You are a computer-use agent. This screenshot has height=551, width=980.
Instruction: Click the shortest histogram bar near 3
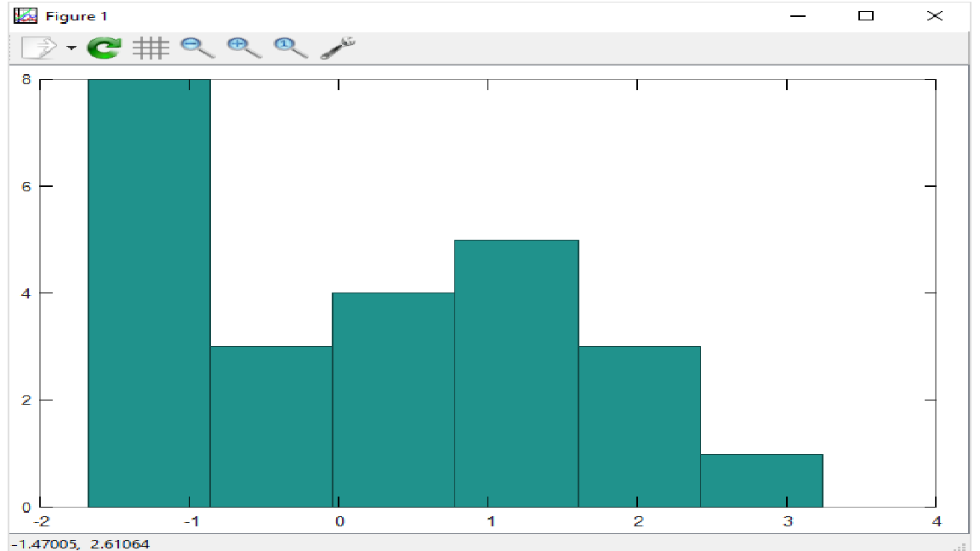pos(761,480)
